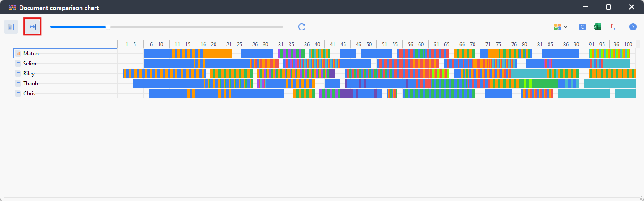The width and height of the screenshot is (644, 201).
Task: Click the 1 - 5 column header
Action: click(130, 44)
